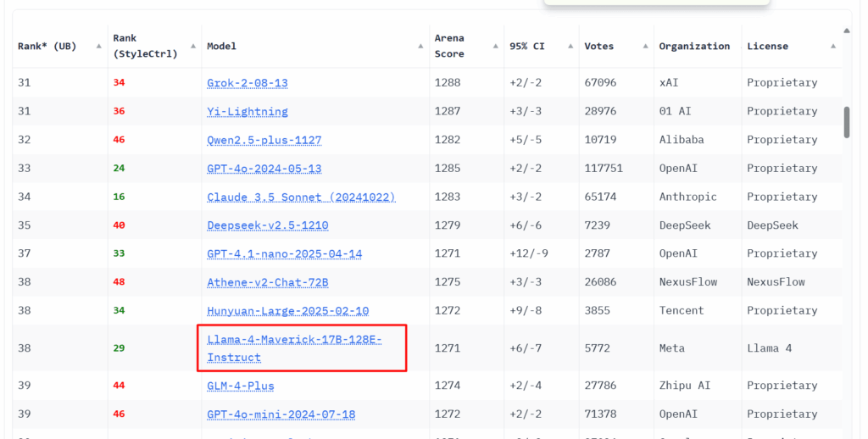Select the xAI organization cell
The height and width of the screenshot is (439, 868).
coord(668,82)
